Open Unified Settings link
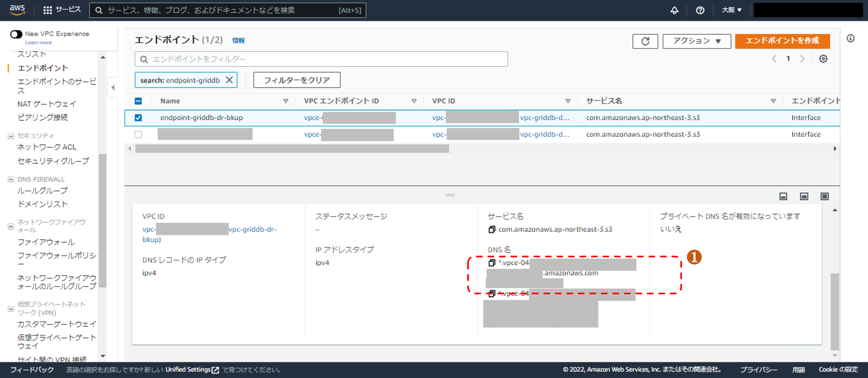Screen dimensions: 868x378 pos(192,370)
